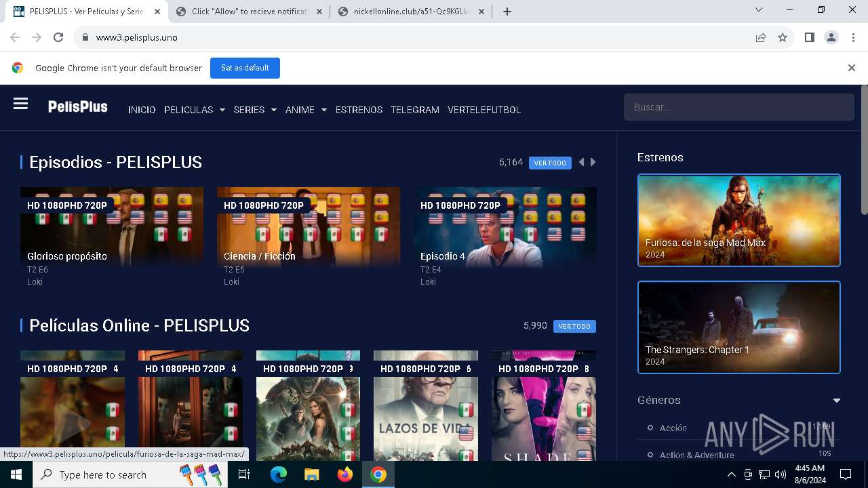The width and height of the screenshot is (868, 488).
Task: Open notification center icon
Action: [846, 474]
